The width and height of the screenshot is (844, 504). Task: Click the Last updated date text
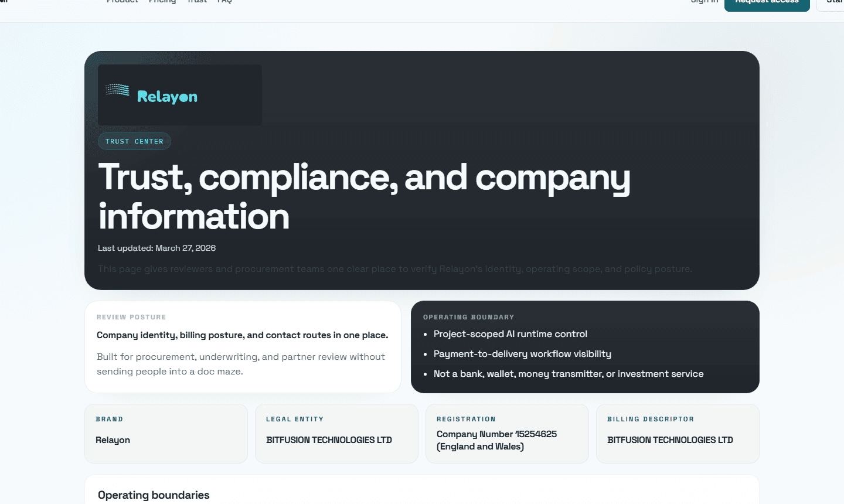(156, 248)
